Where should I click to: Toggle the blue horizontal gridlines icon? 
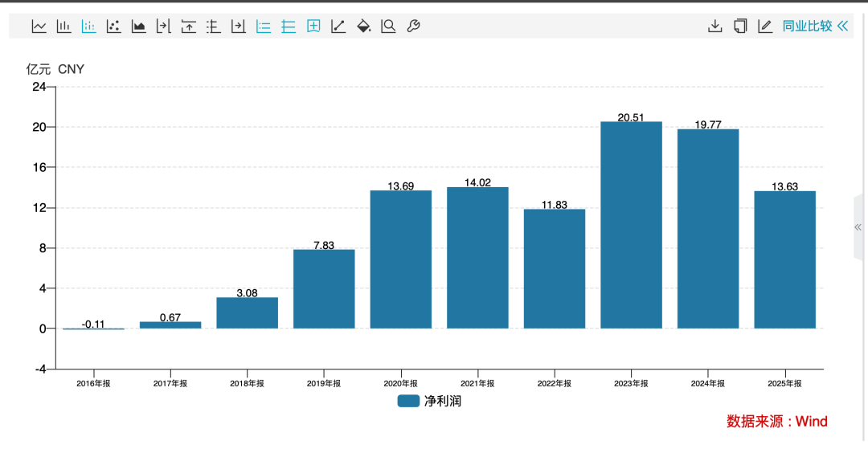pyautogui.click(x=289, y=26)
